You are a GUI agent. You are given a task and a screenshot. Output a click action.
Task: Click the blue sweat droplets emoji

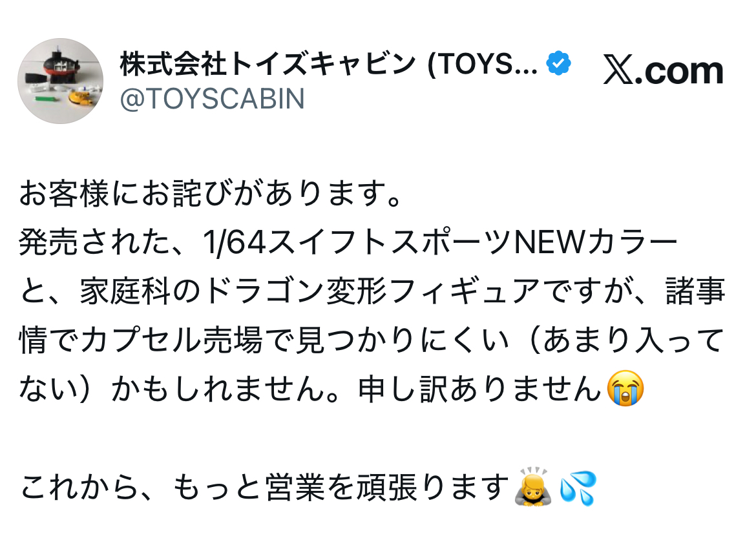(578, 488)
